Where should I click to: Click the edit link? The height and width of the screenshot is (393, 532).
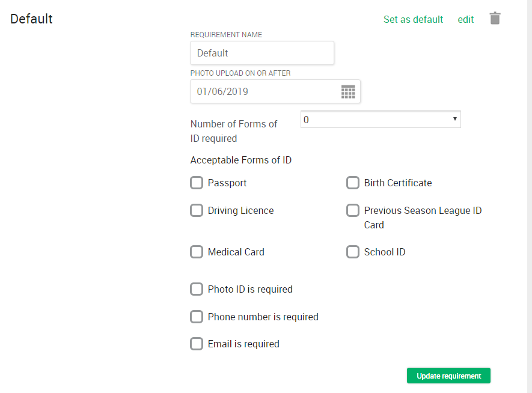coord(465,19)
